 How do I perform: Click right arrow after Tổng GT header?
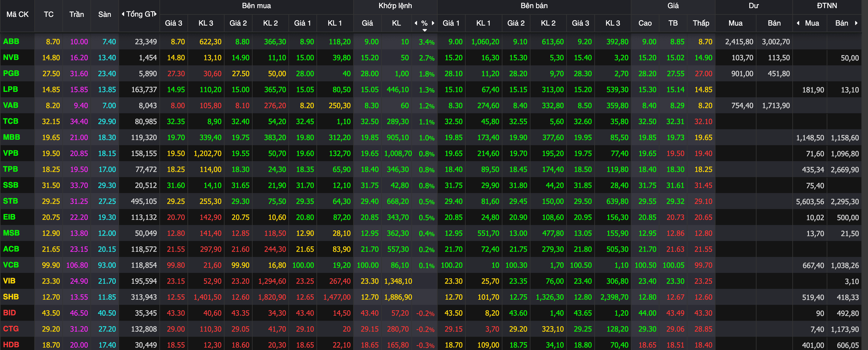pos(155,14)
